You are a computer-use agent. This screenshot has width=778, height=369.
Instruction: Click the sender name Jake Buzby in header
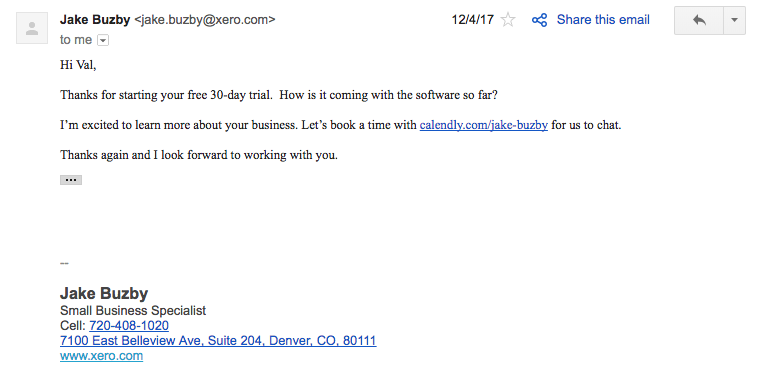95,20
